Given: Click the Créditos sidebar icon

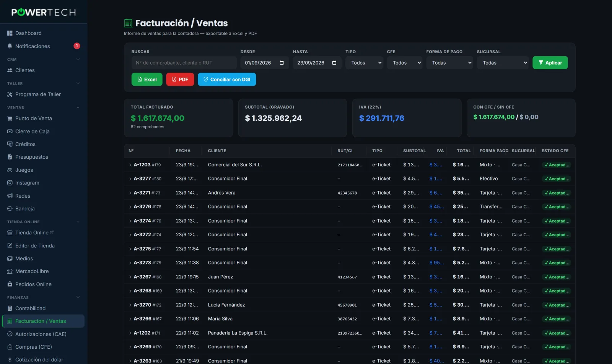Looking at the screenshot, I should pyautogui.click(x=10, y=144).
